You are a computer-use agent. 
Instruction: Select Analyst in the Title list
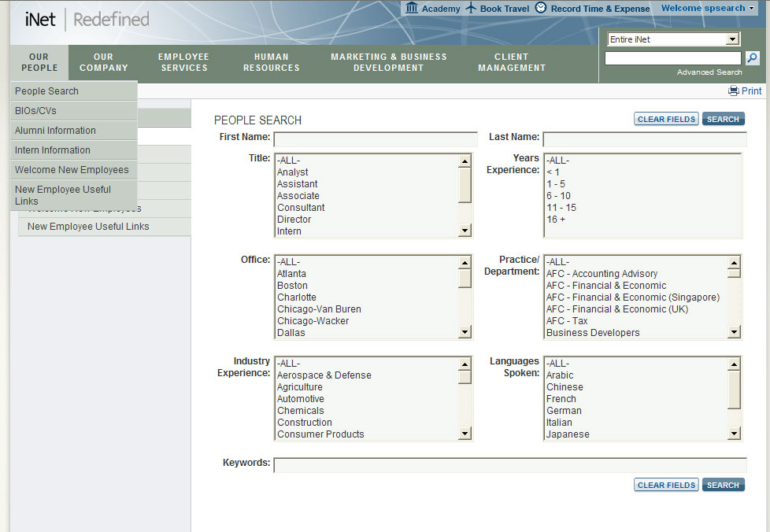click(292, 172)
